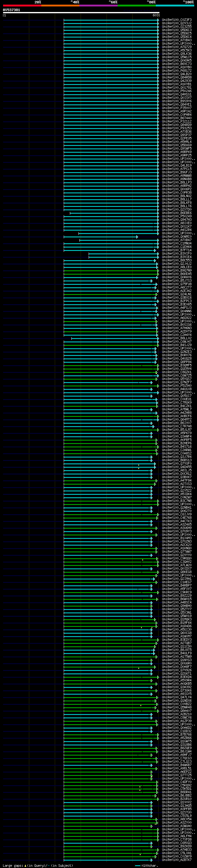197x868 pixels.
Task: Open hit UniRef100_A4S2R4
Action: [177, 230]
